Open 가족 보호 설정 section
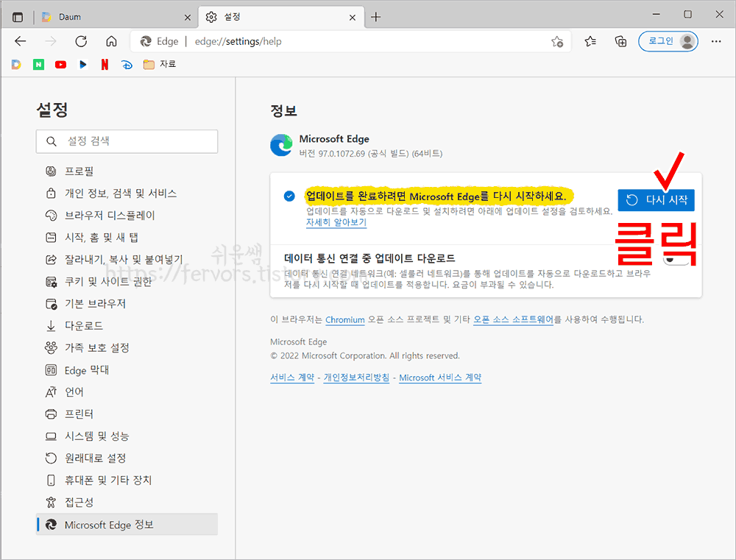This screenshot has height=560, width=736. [127, 348]
